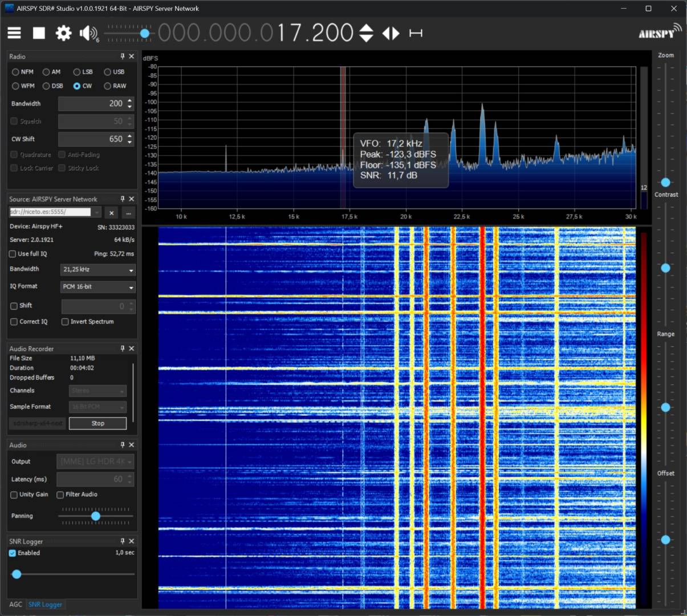Enable Invert Spectrum option
The image size is (687, 616).
[65, 322]
